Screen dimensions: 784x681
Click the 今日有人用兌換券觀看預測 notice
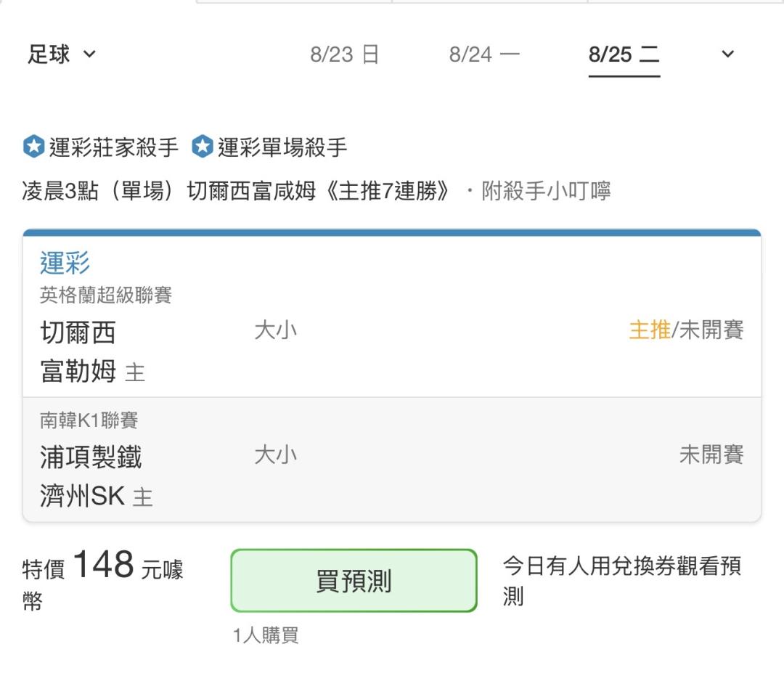[x=622, y=581]
